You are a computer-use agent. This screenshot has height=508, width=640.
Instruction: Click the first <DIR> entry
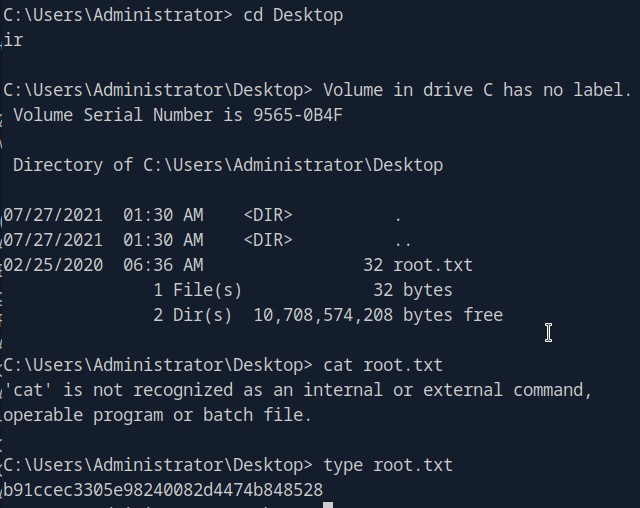coord(268,215)
